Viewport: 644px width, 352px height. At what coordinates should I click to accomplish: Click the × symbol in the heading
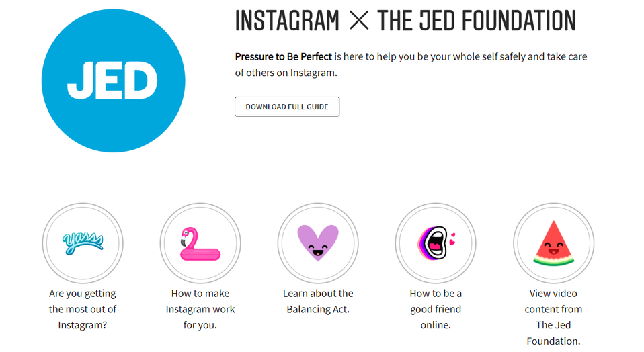tap(359, 21)
